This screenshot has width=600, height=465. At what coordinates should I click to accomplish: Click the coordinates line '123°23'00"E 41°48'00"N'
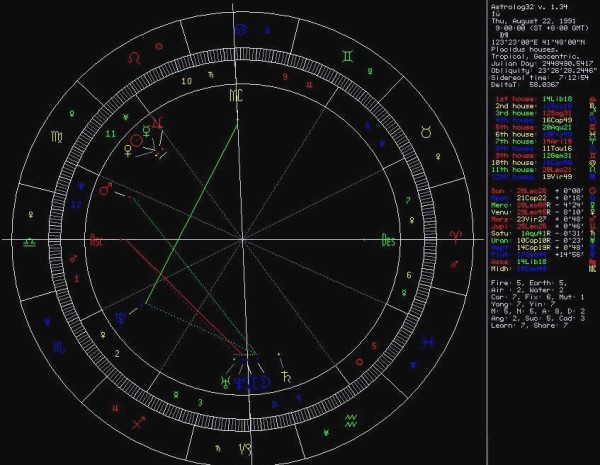[x=538, y=42]
